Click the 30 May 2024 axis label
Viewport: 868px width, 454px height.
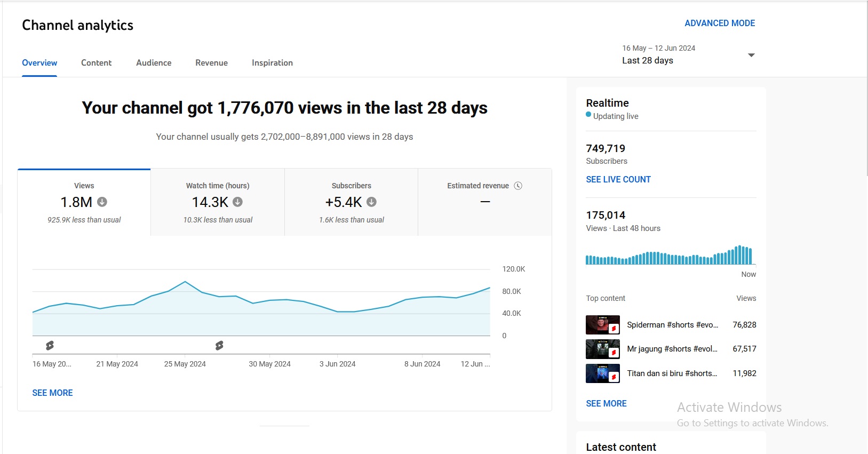[x=269, y=364]
